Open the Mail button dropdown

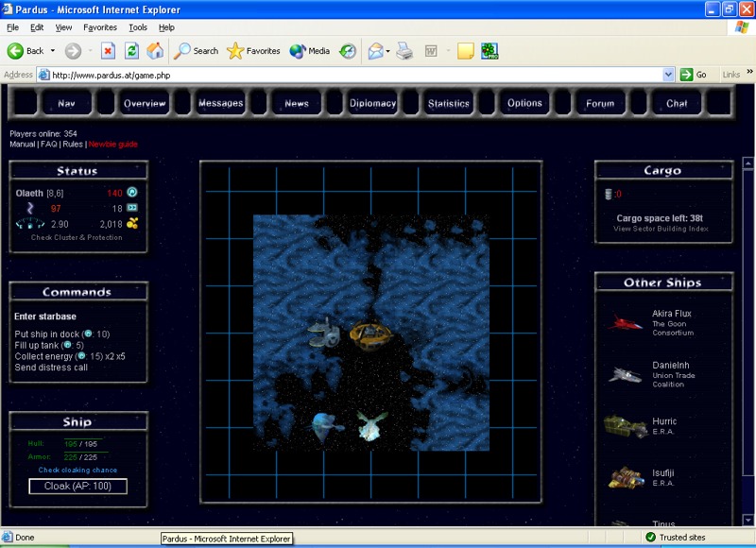[x=387, y=51]
